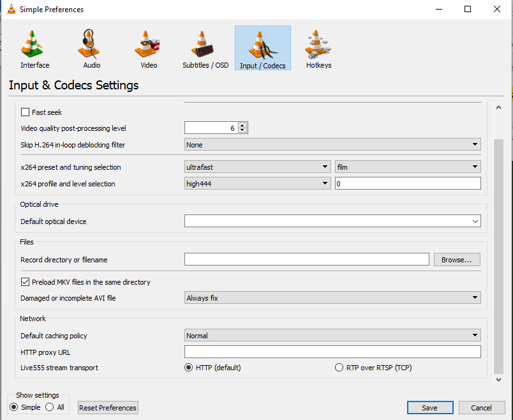Save the preferences
This screenshot has height=420, width=513.
click(x=429, y=408)
